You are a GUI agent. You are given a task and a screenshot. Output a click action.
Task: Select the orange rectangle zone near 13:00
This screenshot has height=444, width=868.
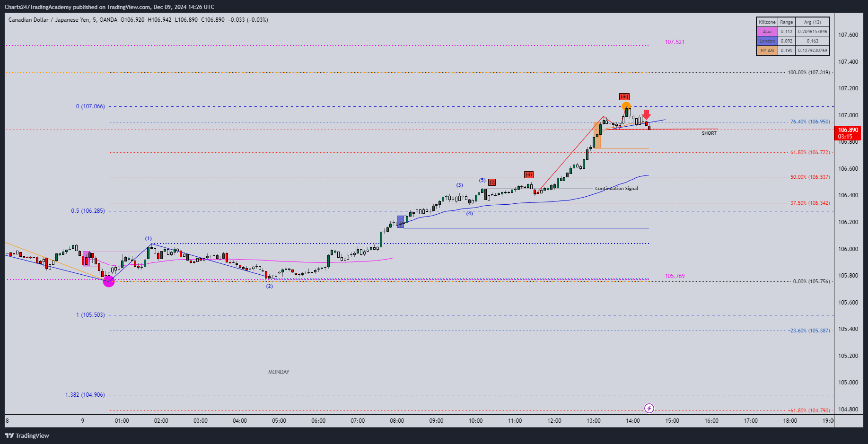point(597,135)
